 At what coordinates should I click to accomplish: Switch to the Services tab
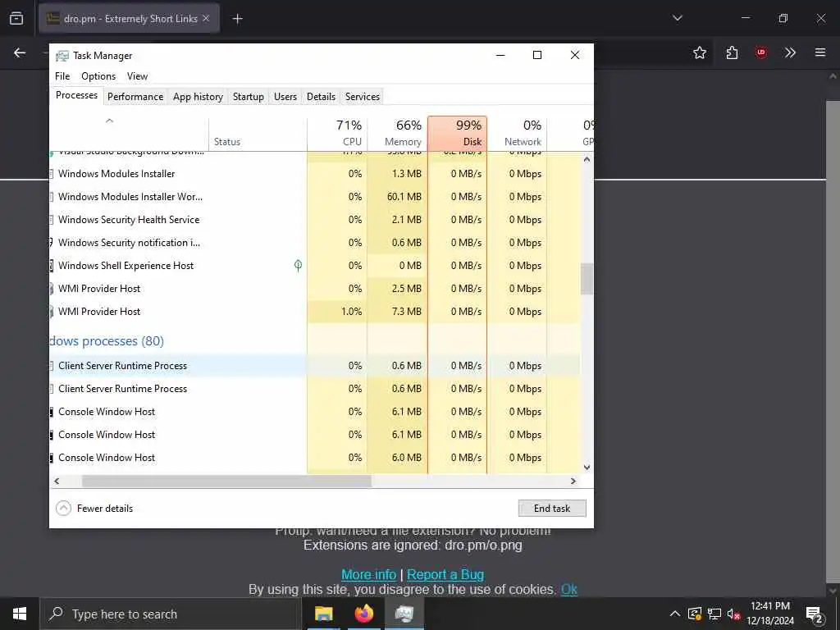(x=362, y=97)
